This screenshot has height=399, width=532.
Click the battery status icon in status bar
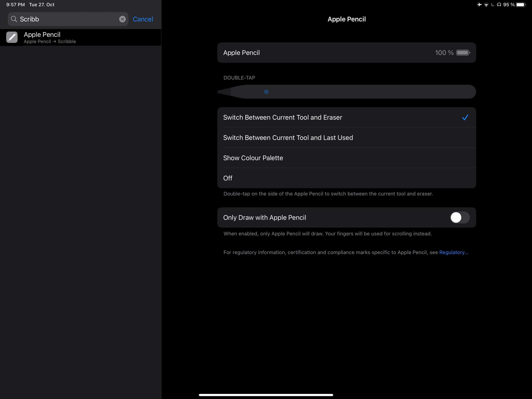(521, 4)
